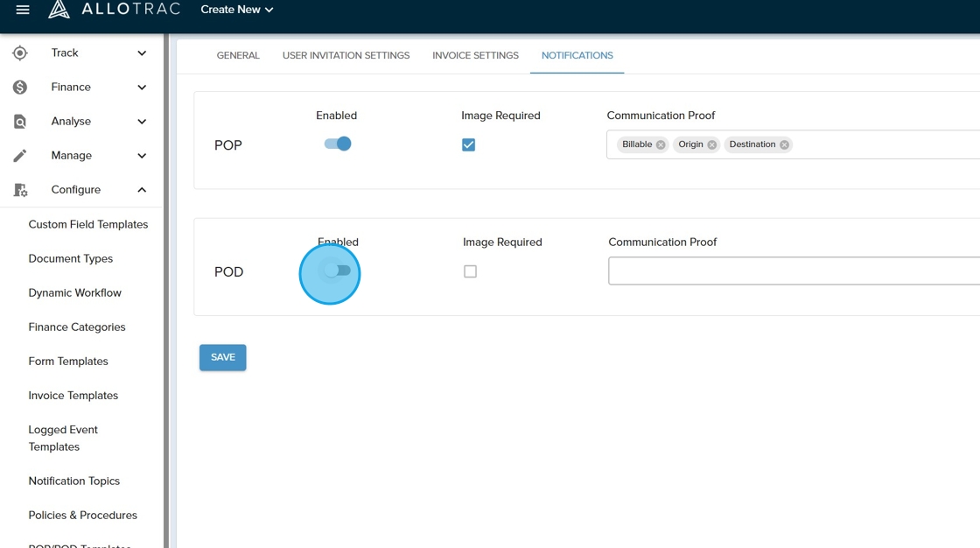Click the Track target icon
The height and width of the screenshot is (548, 980).
tap(20, 53)
